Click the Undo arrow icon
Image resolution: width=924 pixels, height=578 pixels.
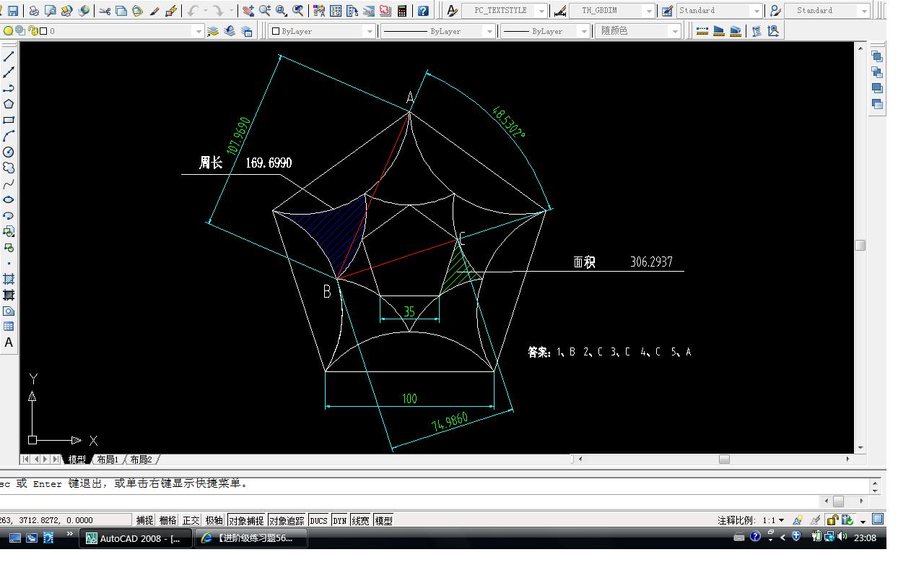193,11
